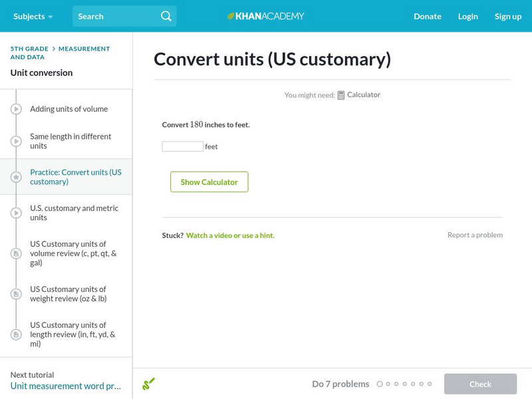
Task: Click star icon beside Practice: Convert units
Action: (17, 177)
